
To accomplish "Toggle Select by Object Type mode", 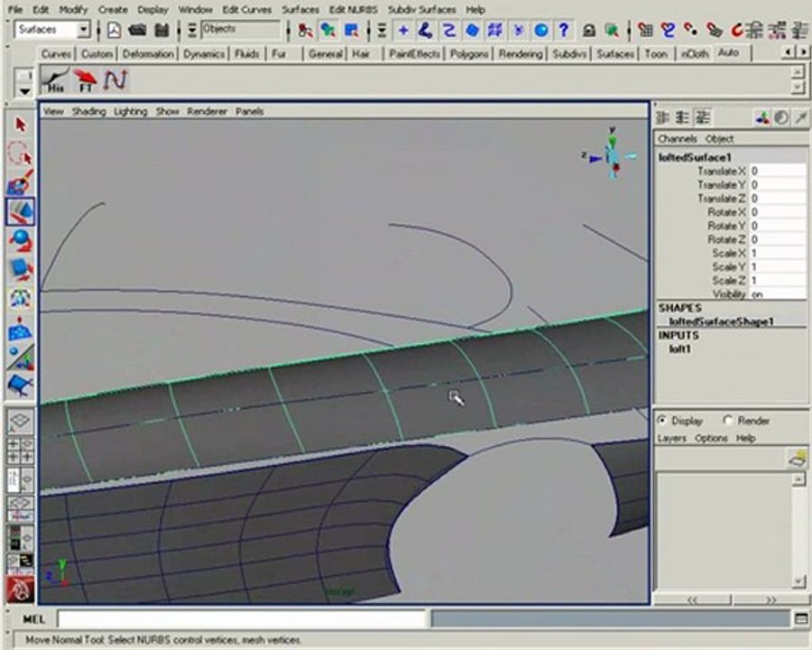I will tap(328, 31).
